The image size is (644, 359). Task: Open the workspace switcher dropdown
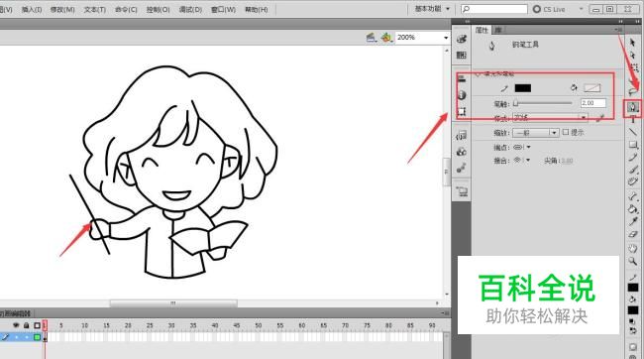432,9
